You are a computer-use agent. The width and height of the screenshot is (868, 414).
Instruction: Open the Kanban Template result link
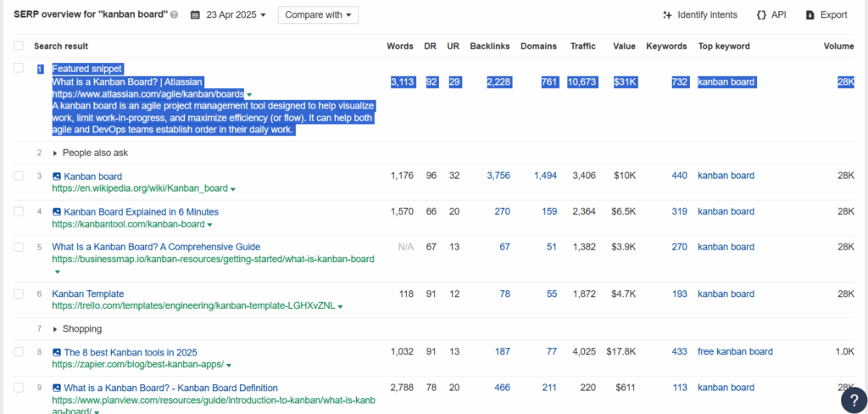coord(88,294)
